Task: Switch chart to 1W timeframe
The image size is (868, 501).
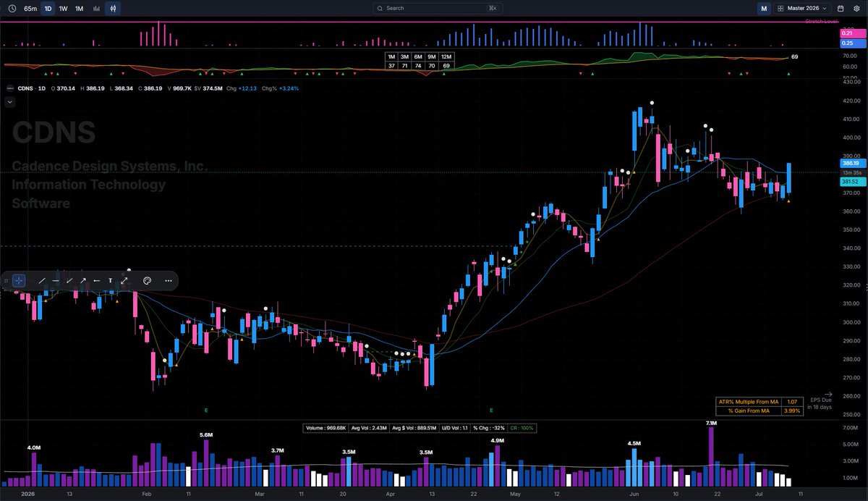Action: (x=64, y=9)
